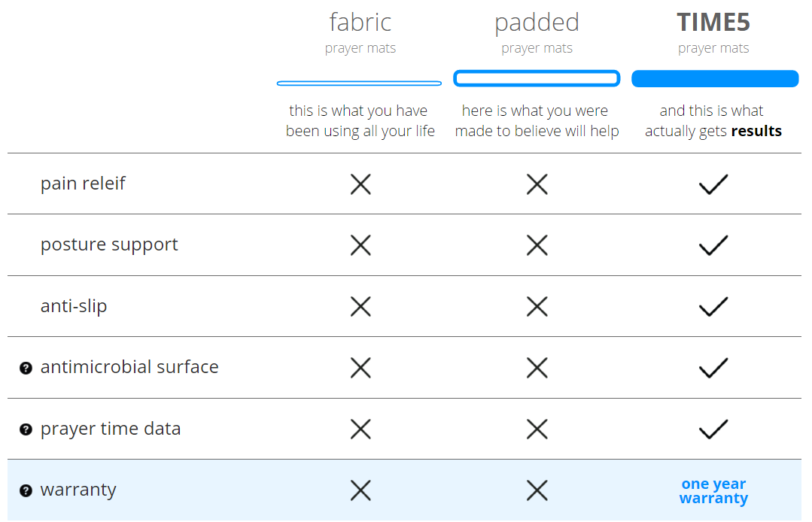Click help icon beside warranty
This screenshot has height=522, width=812.
point(26,490)
